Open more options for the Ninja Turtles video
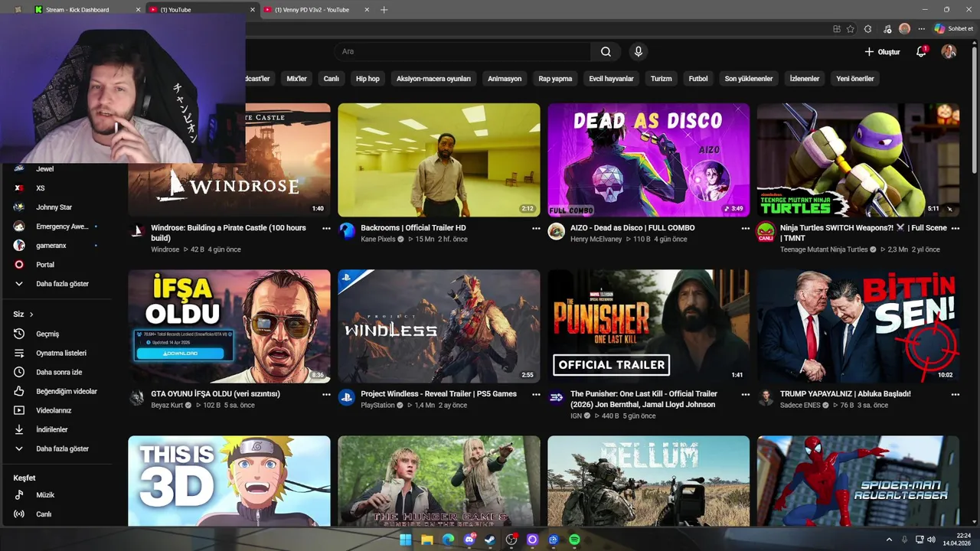Screen dimensions: 980x551 coord(955,228)
